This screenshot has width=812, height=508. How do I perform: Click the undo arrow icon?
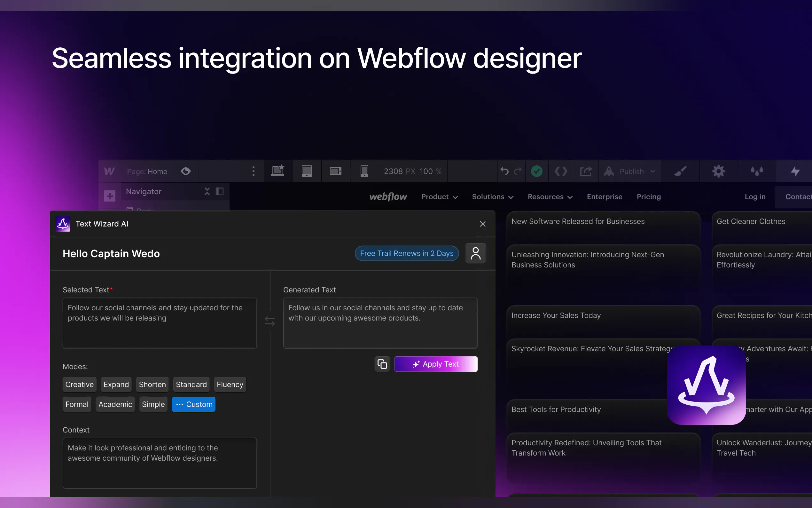point(504,171)
